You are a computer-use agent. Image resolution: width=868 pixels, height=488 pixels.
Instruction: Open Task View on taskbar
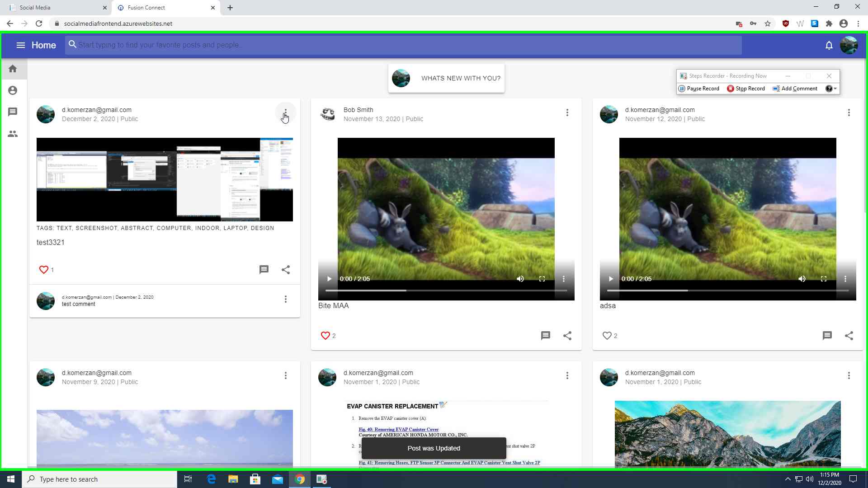pyautogui.click(x=188, y=479)
